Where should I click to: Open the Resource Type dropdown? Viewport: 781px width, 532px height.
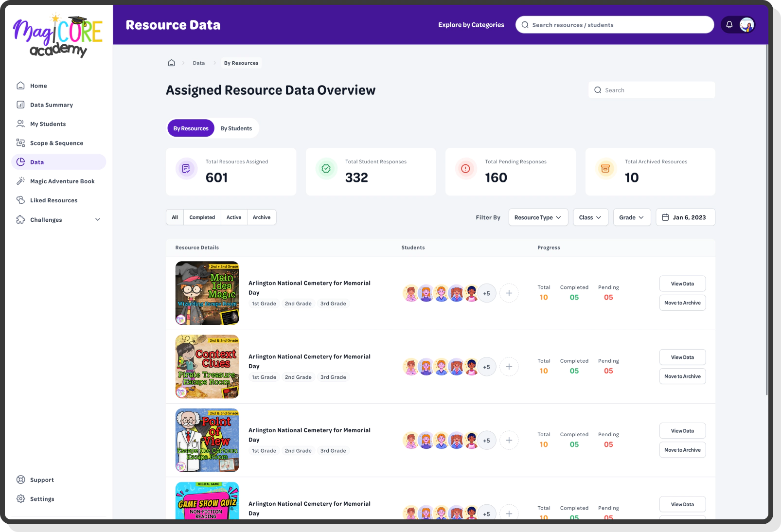pyautogui.click(x=538, y=217)
